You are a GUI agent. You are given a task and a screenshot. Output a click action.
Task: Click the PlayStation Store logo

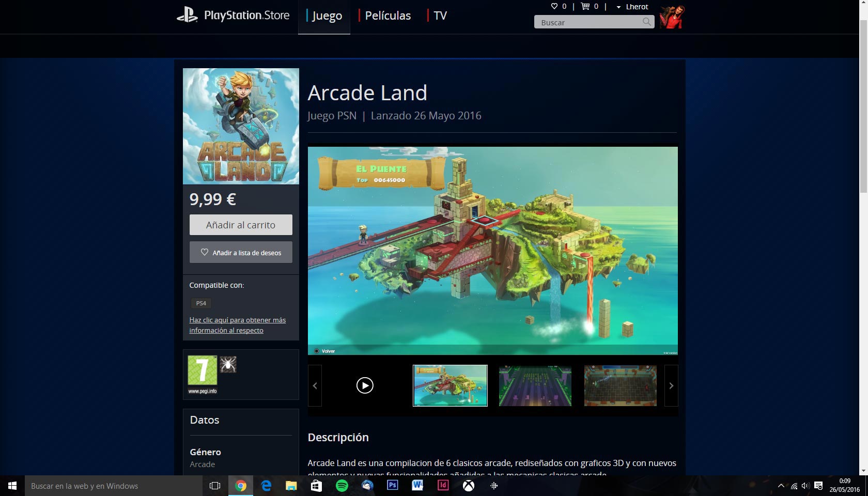click(233, 16)
